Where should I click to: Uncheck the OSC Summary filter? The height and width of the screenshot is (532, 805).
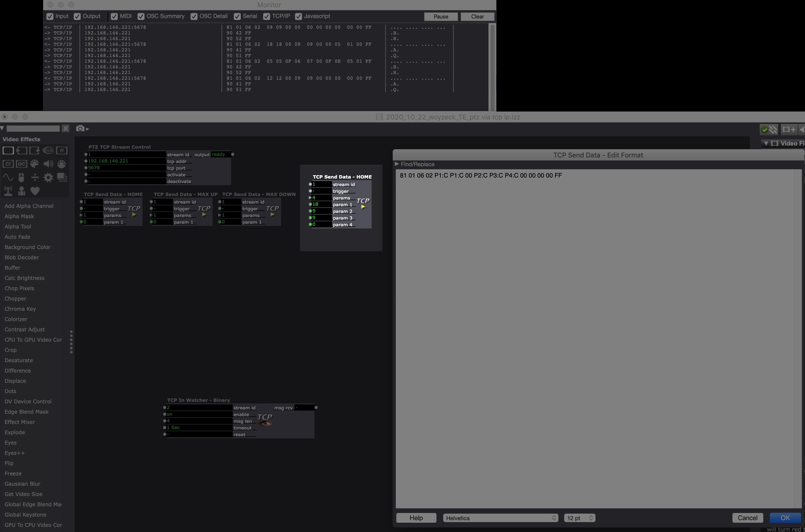pos(141,16)
